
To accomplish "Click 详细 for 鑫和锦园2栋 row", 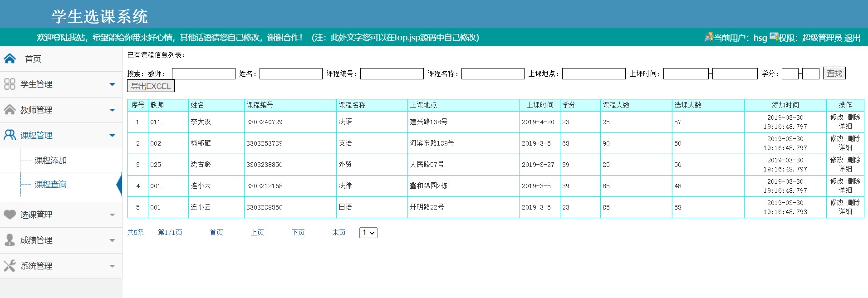I will [x=845, y=190].
